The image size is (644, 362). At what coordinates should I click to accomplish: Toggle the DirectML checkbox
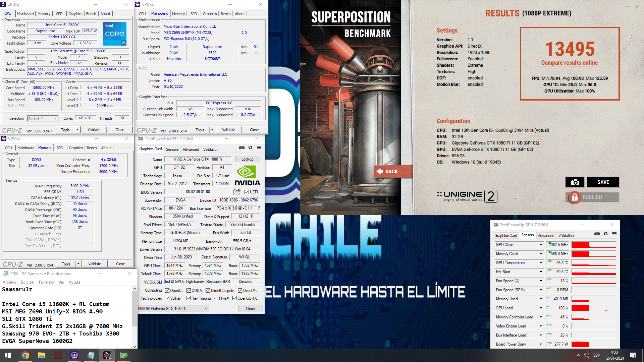click(x=240, y=291)
